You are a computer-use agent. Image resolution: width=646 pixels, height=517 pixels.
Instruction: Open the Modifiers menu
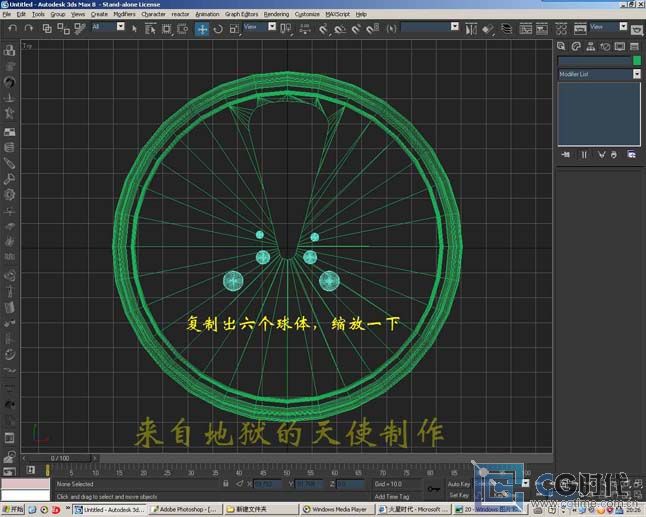124,14
